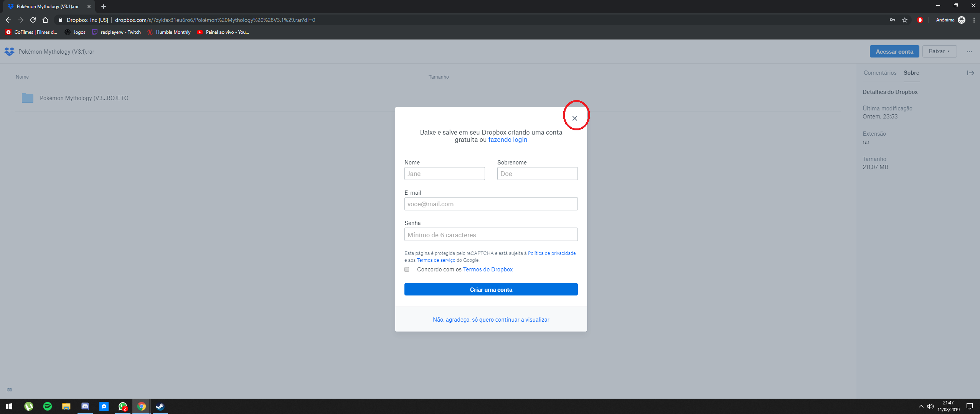The image size is (980, 414).
Task: Click the password key icon
Action: click(x=893, y=20)
